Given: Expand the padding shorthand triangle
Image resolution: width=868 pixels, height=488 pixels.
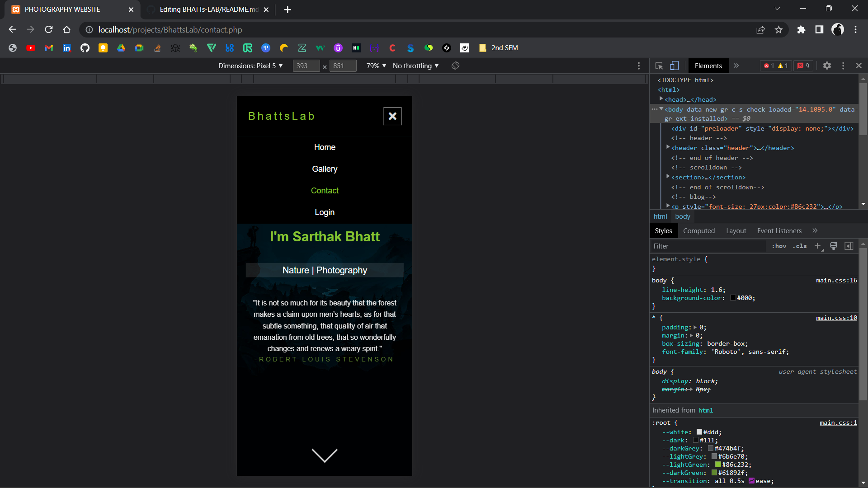Looking at the screenshot, I should (695, 328).
